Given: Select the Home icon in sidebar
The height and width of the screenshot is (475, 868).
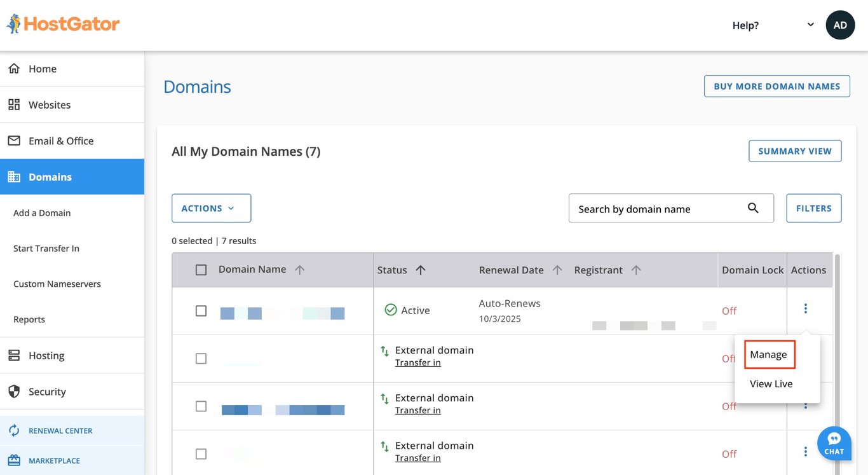Looking at the screenshot, I should (14, 68).
